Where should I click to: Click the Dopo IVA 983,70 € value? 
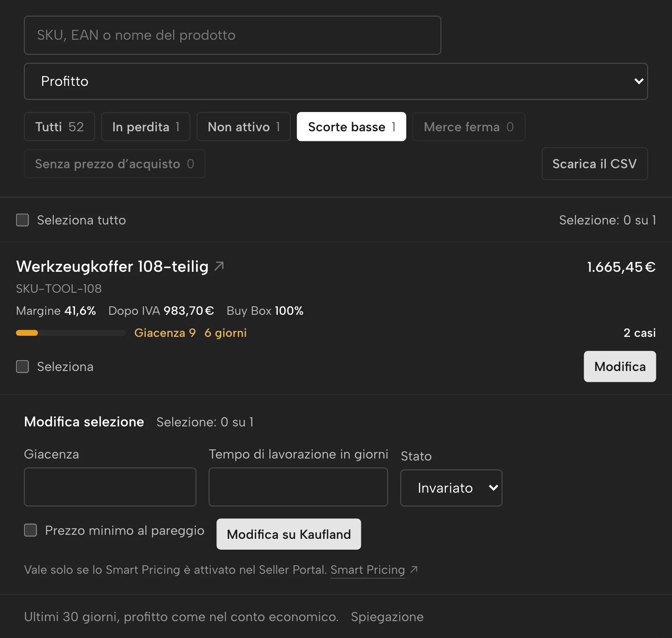coord(161,311)
